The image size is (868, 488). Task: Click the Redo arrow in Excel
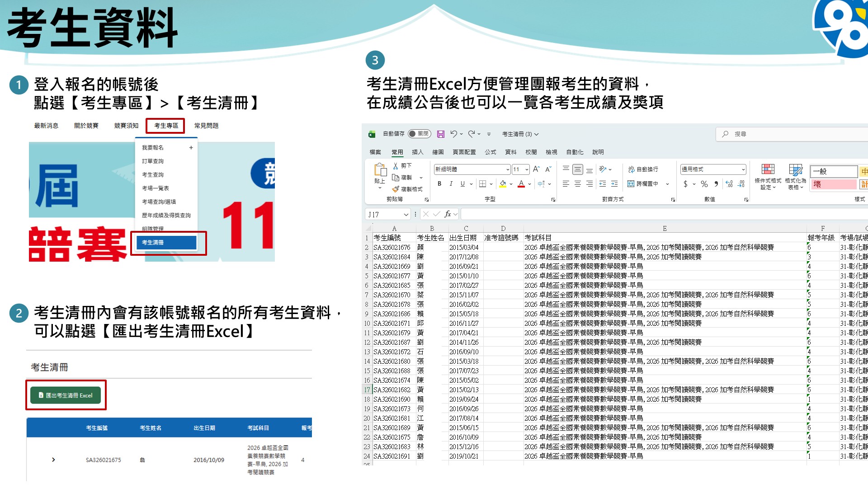(x=472, y=134)
